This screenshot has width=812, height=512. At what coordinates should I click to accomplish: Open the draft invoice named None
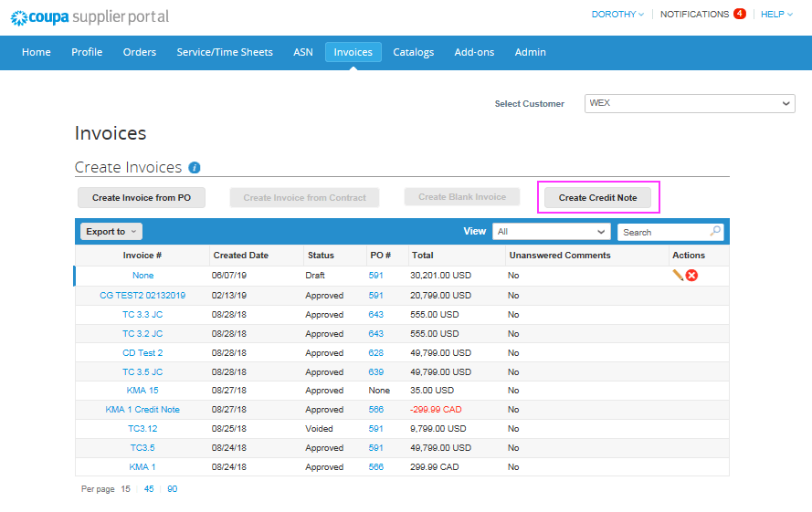pos(142,276)
